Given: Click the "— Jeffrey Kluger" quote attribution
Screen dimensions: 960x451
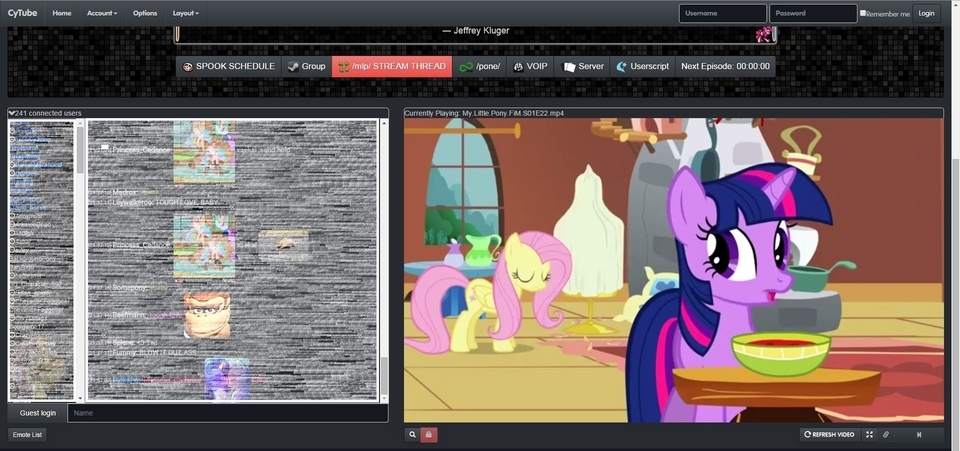Looking at the screenshot, I should [476, 31].
